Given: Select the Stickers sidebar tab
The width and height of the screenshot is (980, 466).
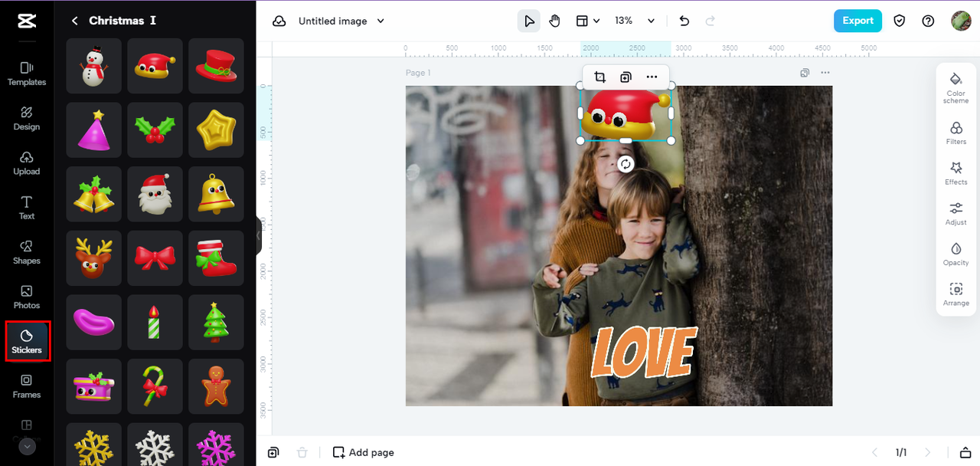Looking at the screenshot, I should pyautogui.click(x=27, y=342).
